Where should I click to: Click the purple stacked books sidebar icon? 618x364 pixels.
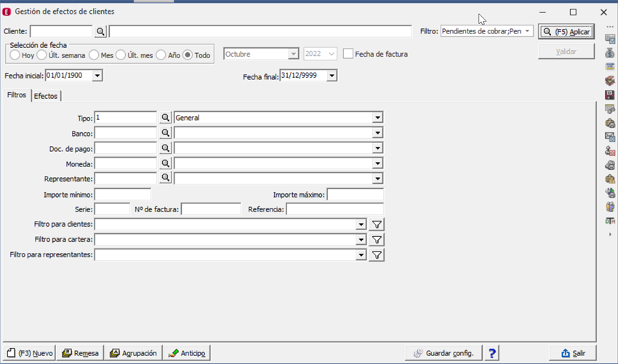tap(610, 81)
